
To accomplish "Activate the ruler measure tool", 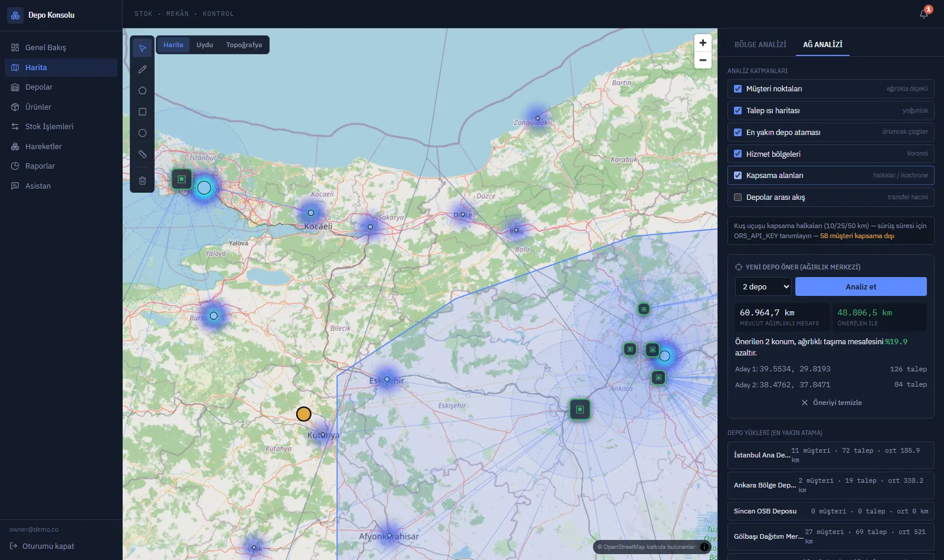I will pos(142,154).
